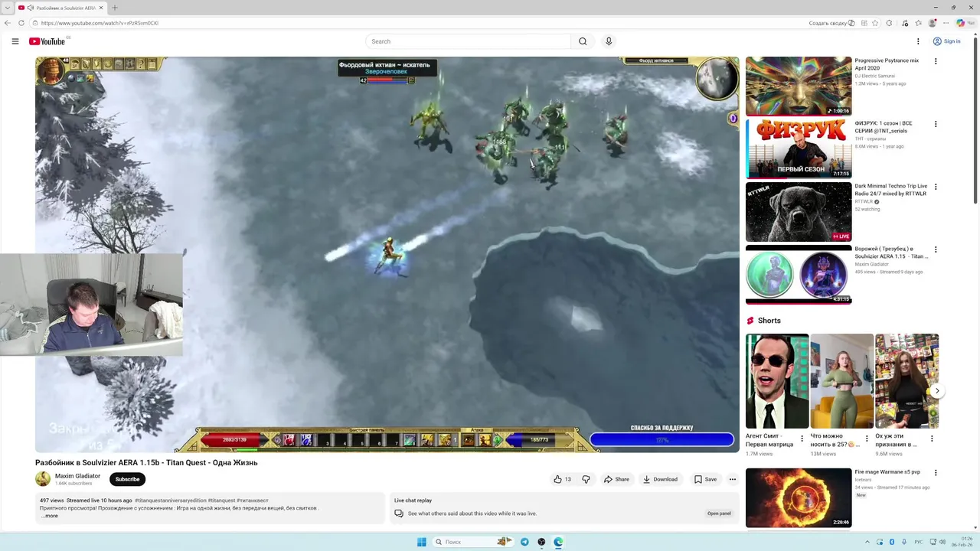
Task: Open options menu for ФИЗРУК video
Action: 935,124
